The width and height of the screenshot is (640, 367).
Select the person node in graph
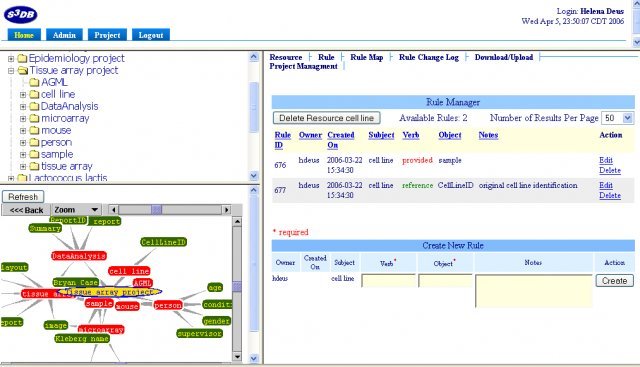pyautogui.click(x=168, y=305)
